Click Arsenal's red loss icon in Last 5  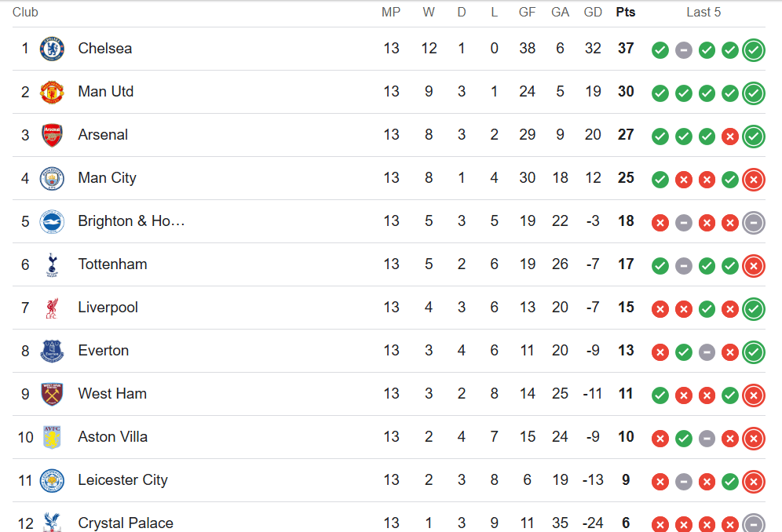[x=730, y=136]
